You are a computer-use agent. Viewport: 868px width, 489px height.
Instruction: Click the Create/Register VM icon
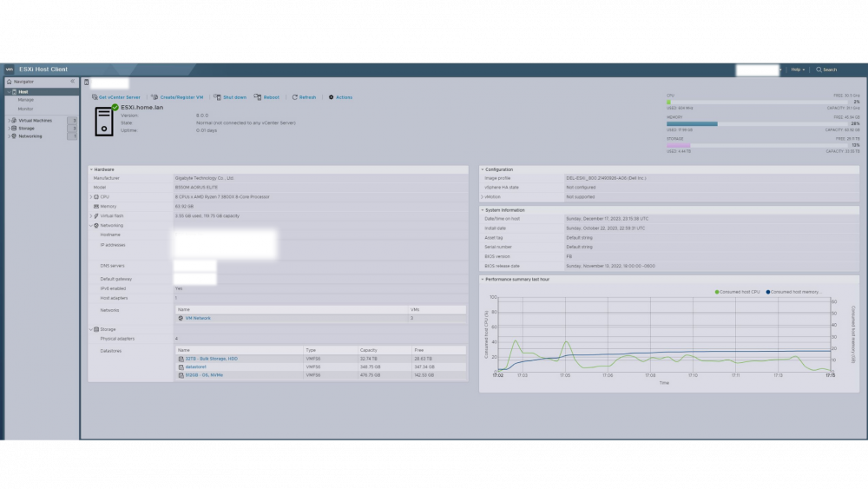[x=155, y=97]
